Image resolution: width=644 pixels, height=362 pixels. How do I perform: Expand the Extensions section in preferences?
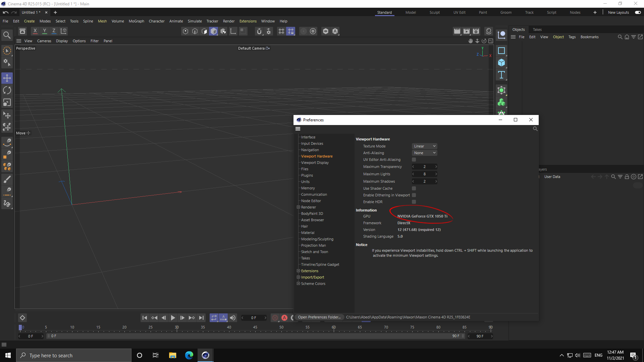tap(298, 270)
